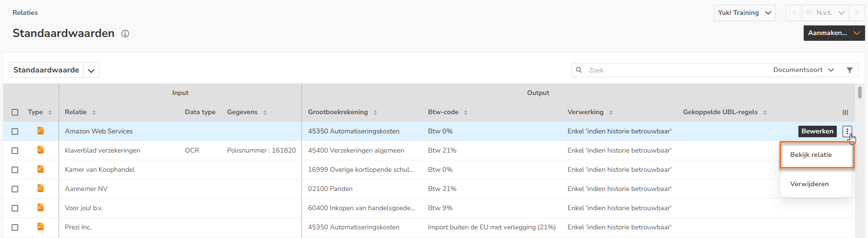868x238 pixels.
Task: Select Bekijk relatie from the menu
Action: 811,155
